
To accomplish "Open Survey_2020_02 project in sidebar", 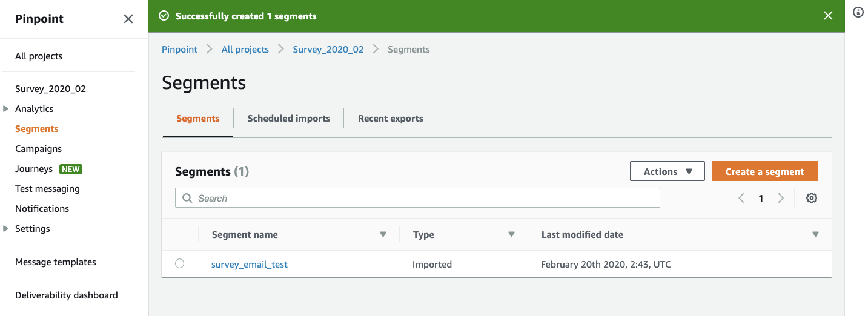I will [x=50, y=88].
